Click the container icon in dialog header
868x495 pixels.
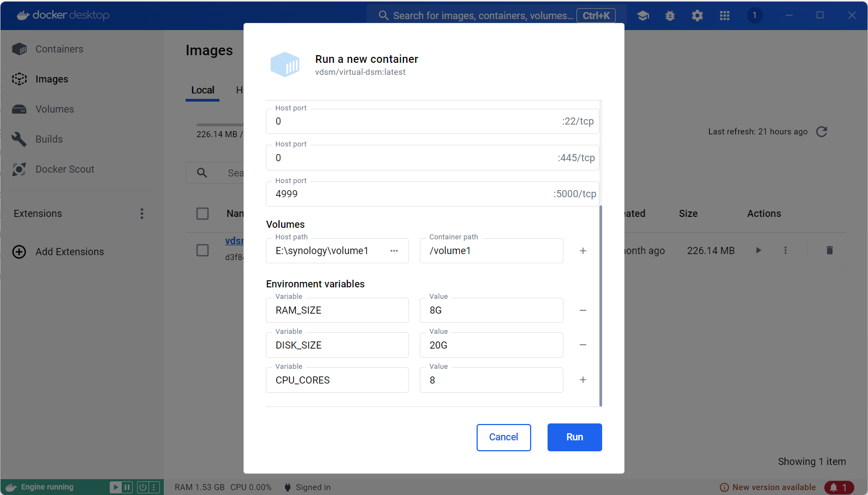(x=285, y=64)
